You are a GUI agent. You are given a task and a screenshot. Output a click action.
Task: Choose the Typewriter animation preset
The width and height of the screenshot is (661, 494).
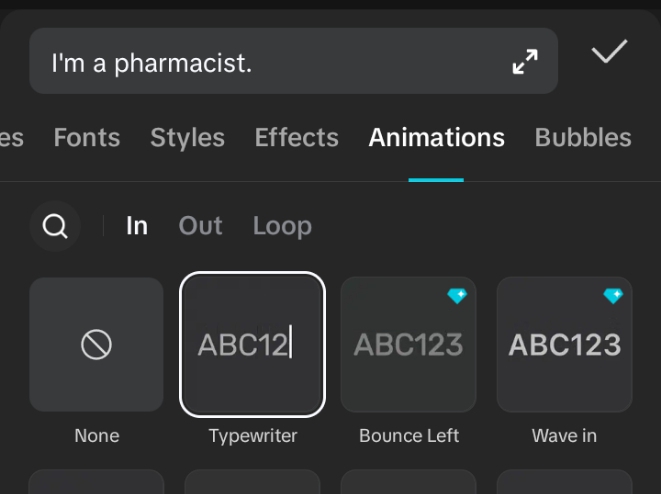tap(252, 344)
